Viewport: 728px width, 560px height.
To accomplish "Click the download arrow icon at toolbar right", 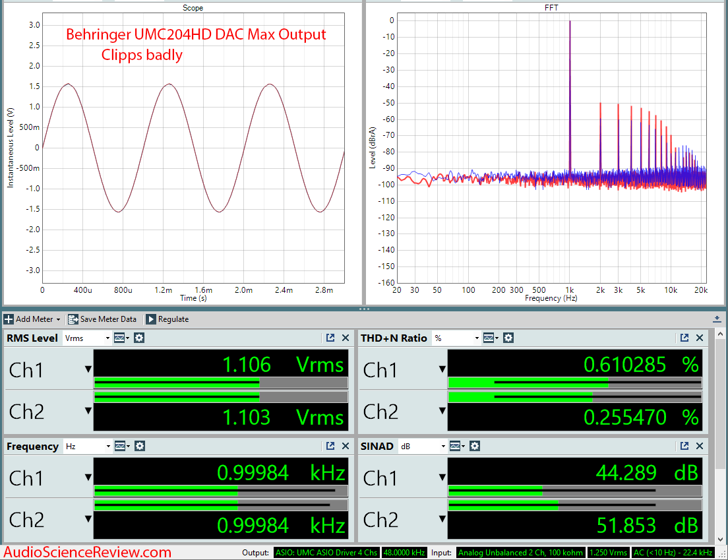I will click(x=717, y=319).
